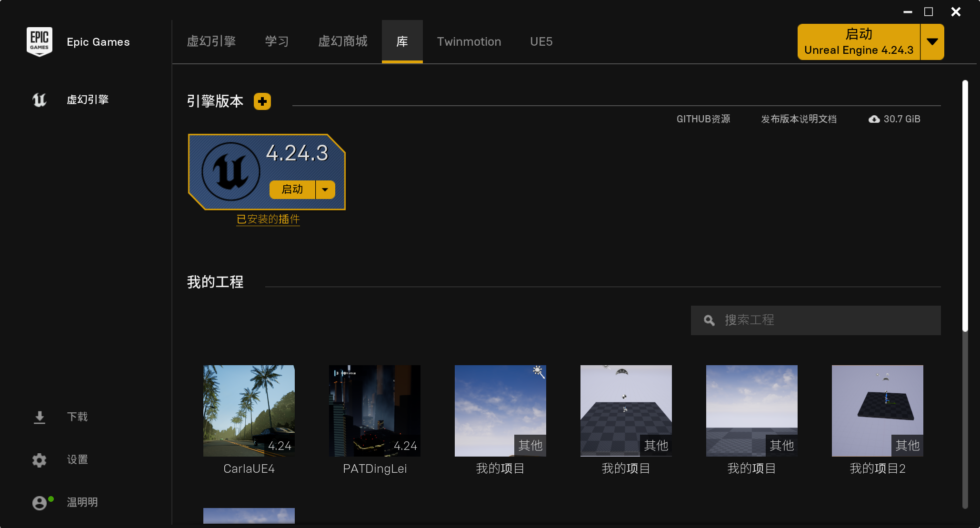Expand options next to the 4.24.3 启动 button
This screenshot has width=980, height=528.
tap(325, 189)
